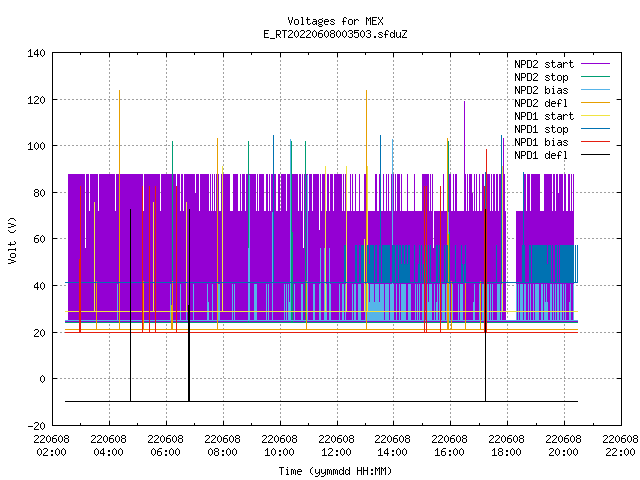Click the 20 y-axis tick label
This screenshot has height=480, width=640.
coord(39,333)
